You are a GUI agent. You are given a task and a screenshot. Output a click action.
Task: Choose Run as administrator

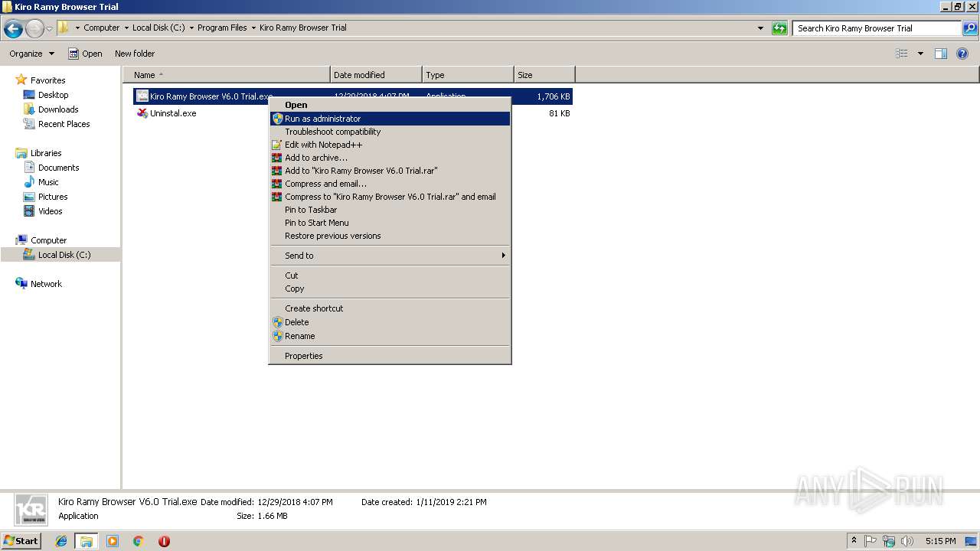[390, 119]
